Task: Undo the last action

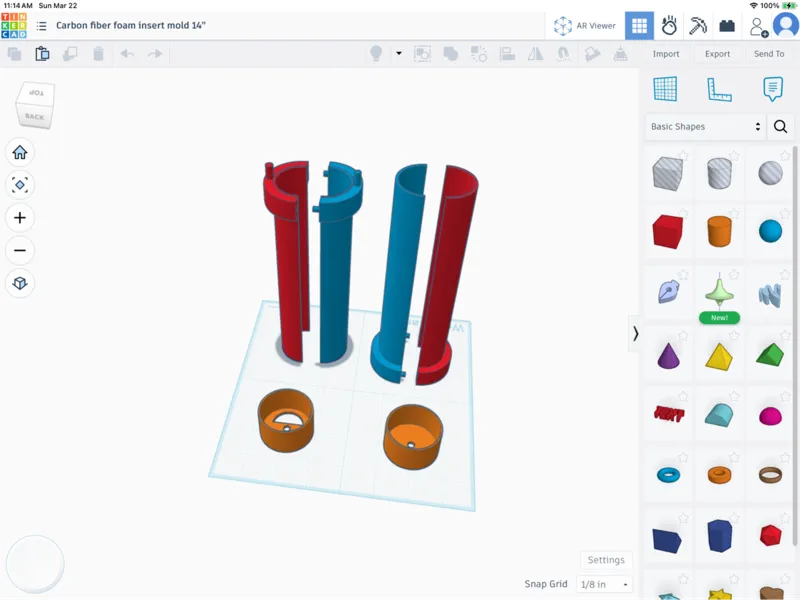Action: tap(127, 54)
